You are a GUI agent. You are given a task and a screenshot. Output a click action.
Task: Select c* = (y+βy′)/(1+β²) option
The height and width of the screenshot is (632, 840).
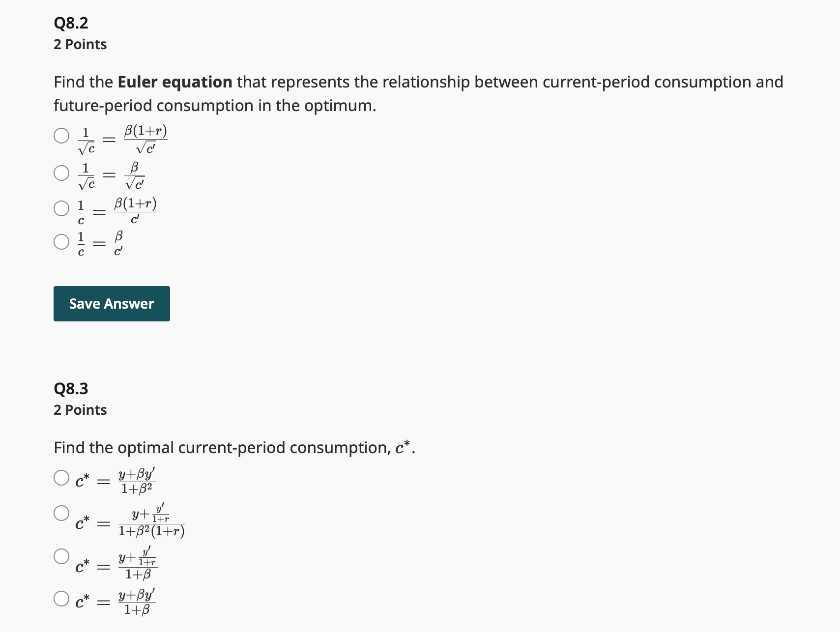point(61,478)
